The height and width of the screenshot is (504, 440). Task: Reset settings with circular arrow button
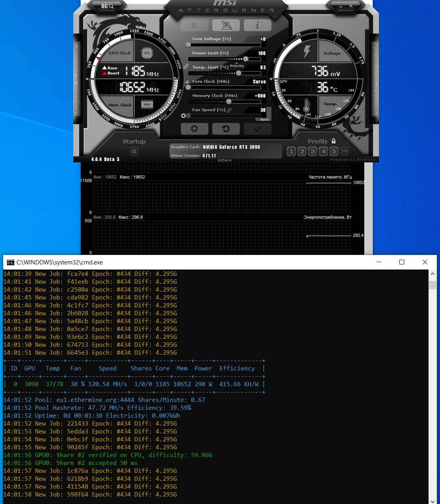(x=226, y=129)
